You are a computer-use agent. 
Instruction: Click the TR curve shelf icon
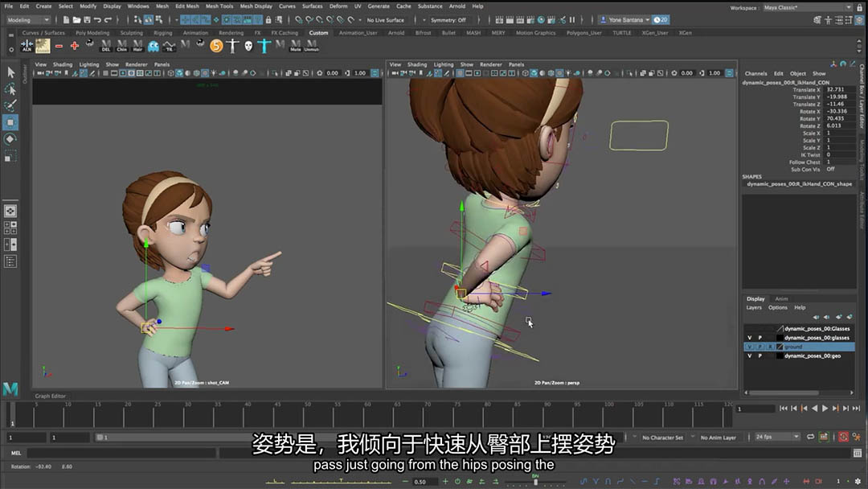pyautogui.click(x=169, y=46)
